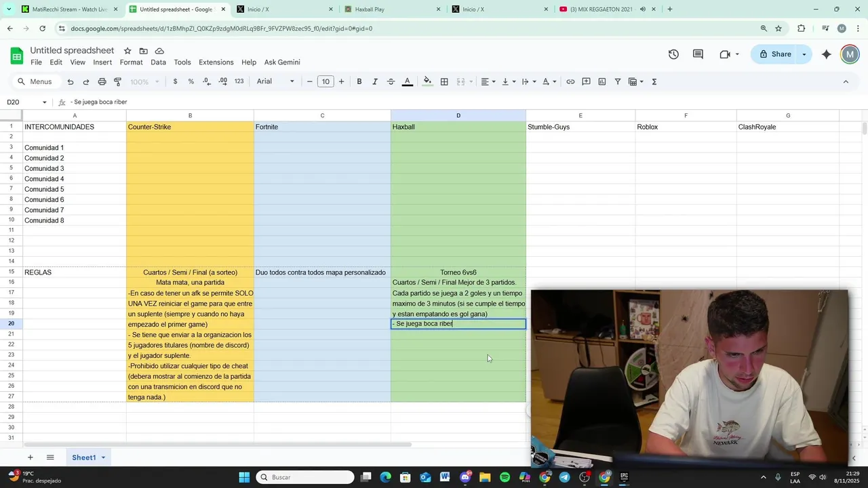
Task: Click the Share button
Action: (x=774, y=54)
